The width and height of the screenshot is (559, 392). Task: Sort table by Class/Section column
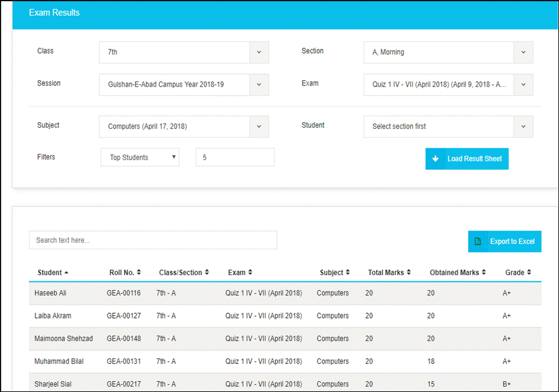[184, 273]
